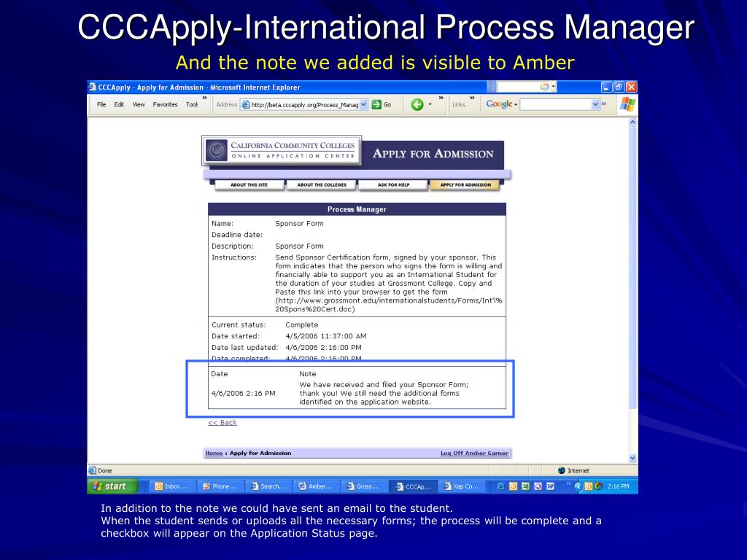Expand hidden menu items chevron after Tools
The width and height of the screenshot is (747, 560).
click(x=205, y=98)
